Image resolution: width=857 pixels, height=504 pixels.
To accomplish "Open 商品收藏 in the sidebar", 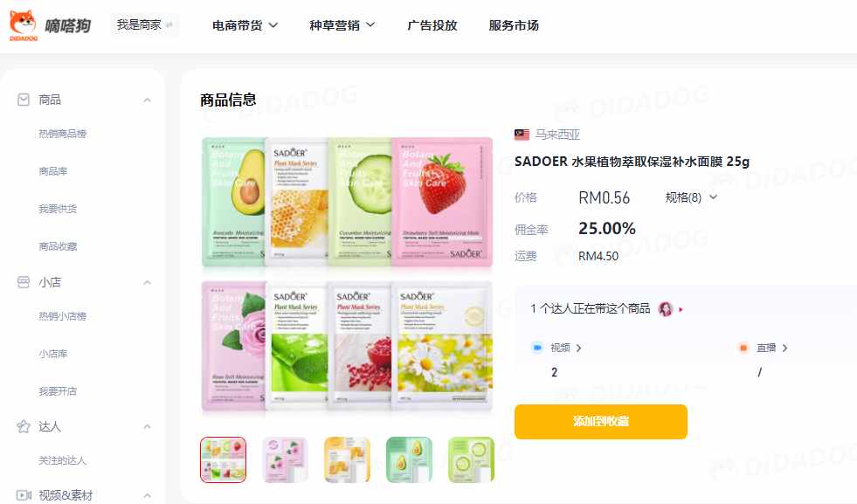I will [x=58, y=246].
